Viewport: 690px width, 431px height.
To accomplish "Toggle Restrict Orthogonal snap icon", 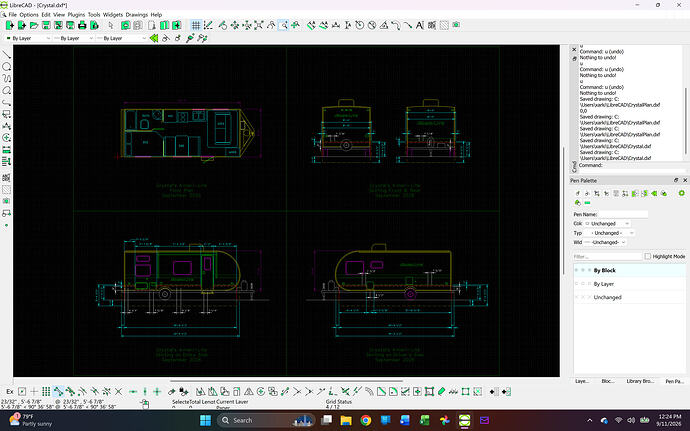I will tap(157, 391).
